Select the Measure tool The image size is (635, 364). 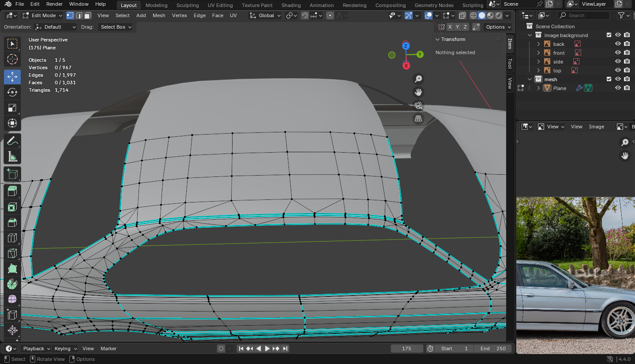point(12,157)
